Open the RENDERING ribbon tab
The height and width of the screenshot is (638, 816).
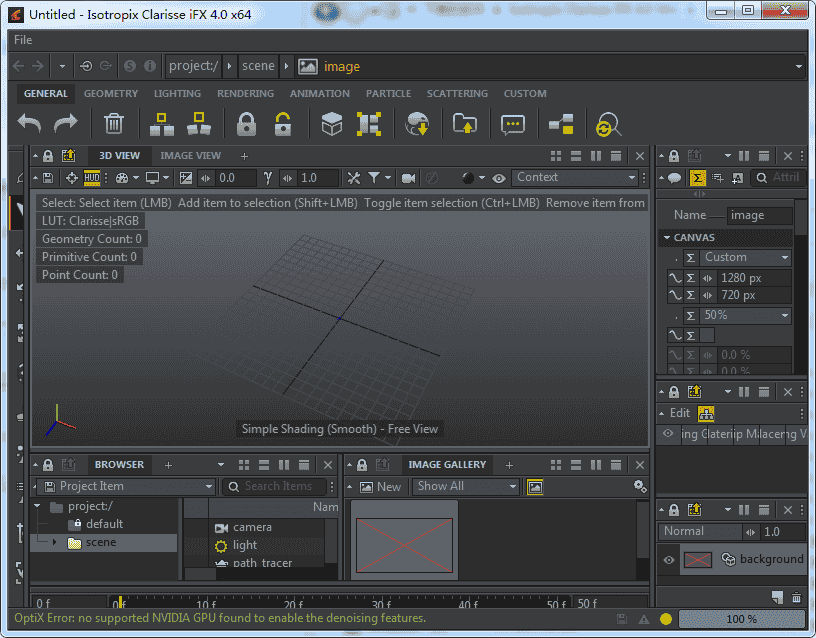pyautogui.click(x=245, y=93)
